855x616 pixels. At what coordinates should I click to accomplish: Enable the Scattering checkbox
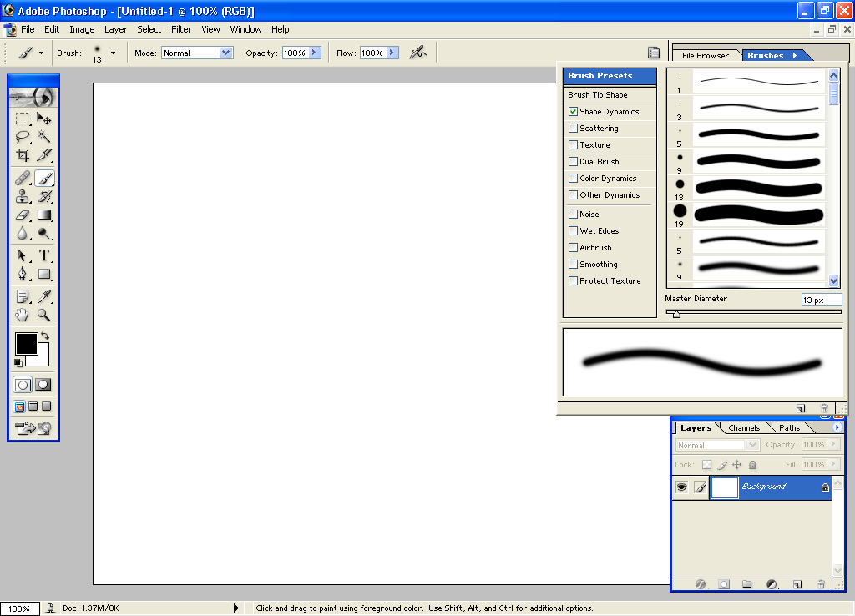tap(573, 128)
